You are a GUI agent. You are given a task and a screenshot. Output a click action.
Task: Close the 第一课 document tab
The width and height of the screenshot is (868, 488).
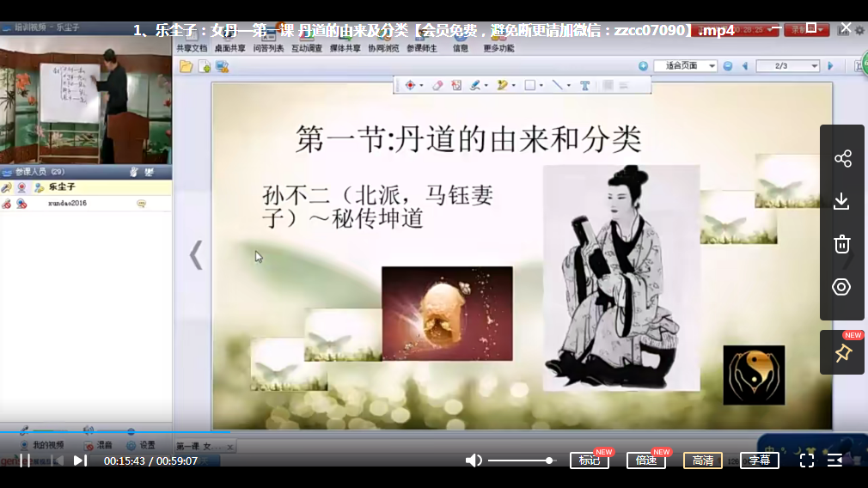pos(229,447)
